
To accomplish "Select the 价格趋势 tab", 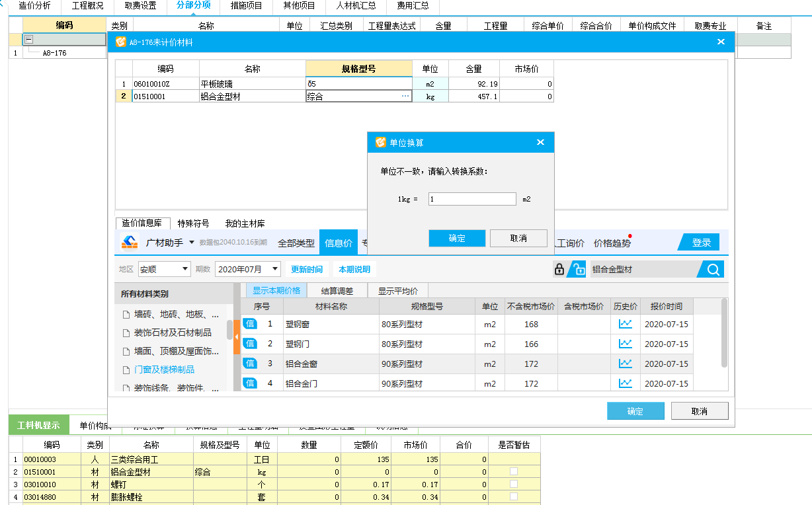I will (x=612, y=243).
